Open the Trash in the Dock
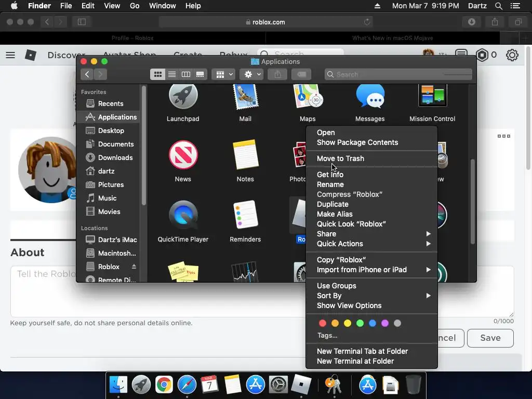This screenshot has width=532, height=399. (413, 384)
